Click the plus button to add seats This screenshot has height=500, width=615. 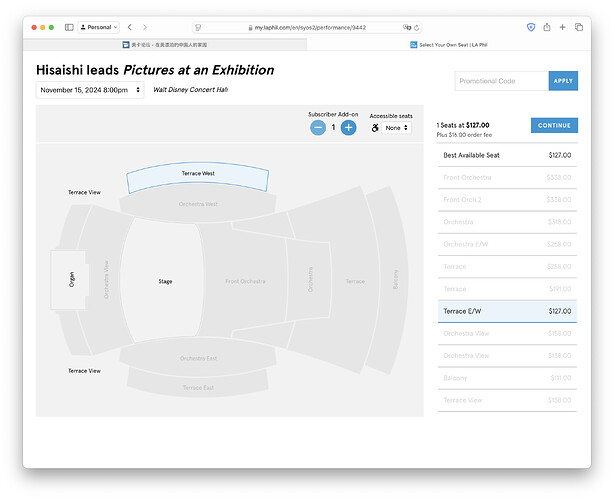click(348, 127)
